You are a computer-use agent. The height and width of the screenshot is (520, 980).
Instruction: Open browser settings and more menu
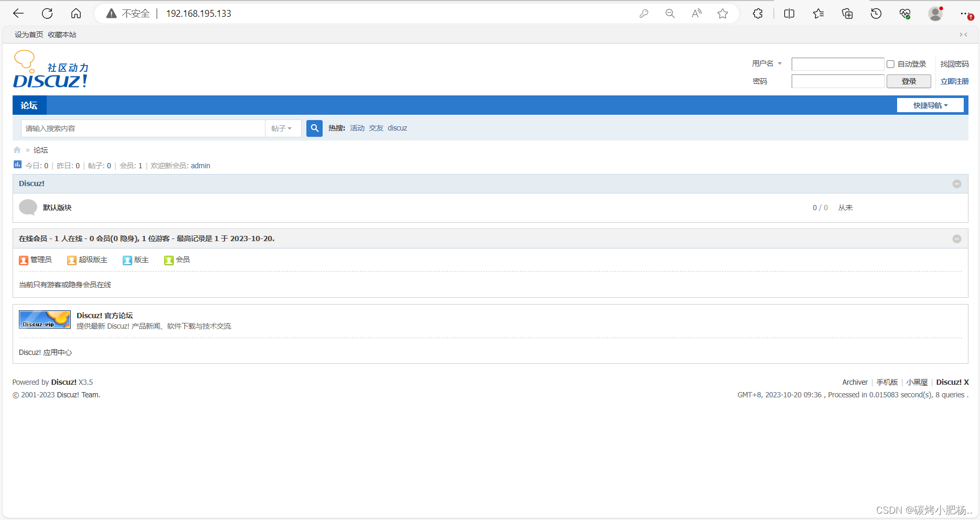pos(965,14)
